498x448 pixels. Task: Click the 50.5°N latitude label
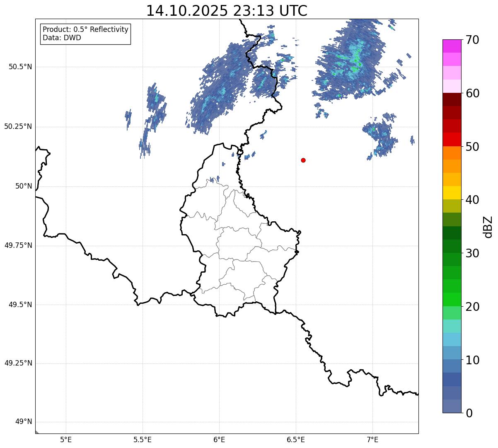coord(20,67)
